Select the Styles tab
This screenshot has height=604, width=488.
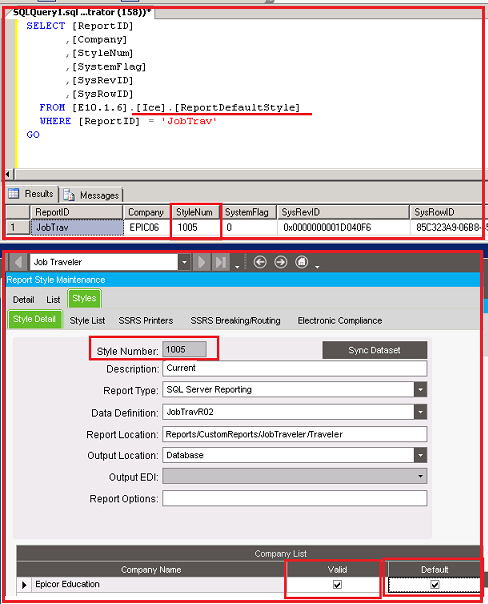[84, 299]
